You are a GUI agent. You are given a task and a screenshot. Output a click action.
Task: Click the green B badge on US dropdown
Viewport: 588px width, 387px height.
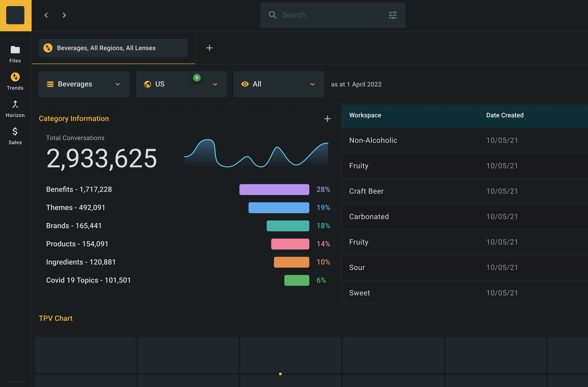pyautogui.click(x=197, y=78)
